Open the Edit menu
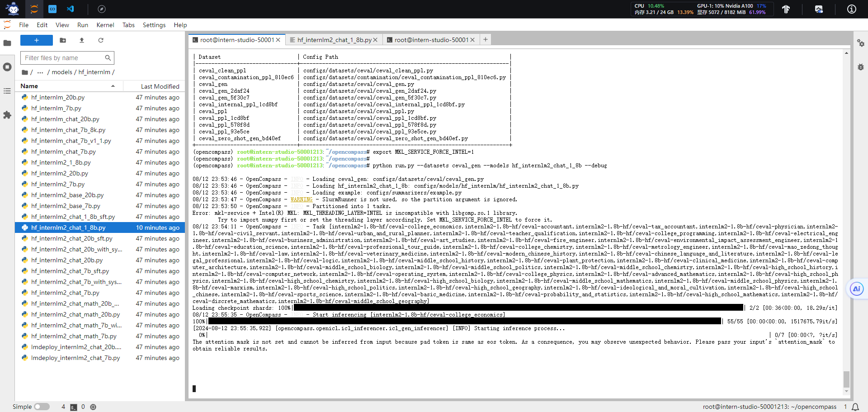 click(x=42, y=25)
